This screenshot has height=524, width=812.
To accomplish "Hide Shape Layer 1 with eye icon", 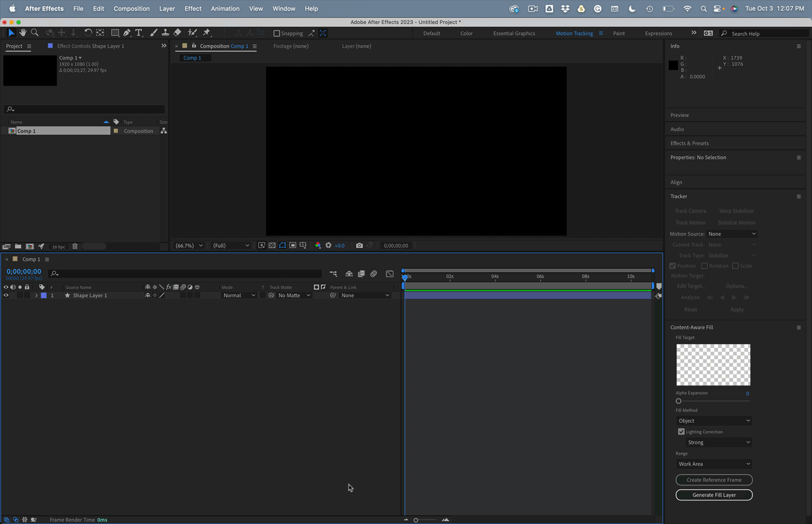I will 6,296.
